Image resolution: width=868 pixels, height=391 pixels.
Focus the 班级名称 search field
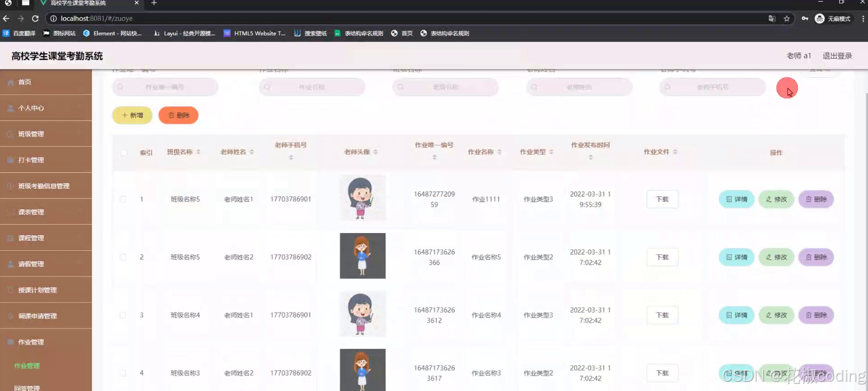click(x=445, y=87)
